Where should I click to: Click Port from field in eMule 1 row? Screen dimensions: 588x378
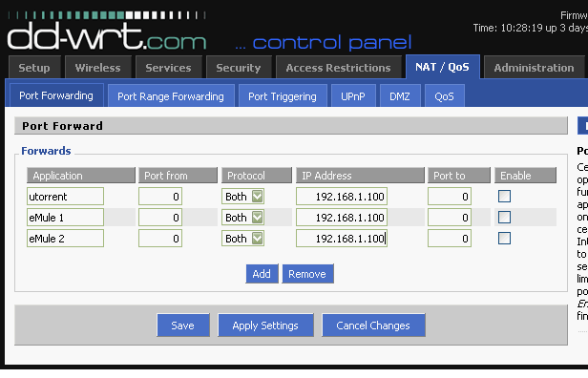point(160,217)
